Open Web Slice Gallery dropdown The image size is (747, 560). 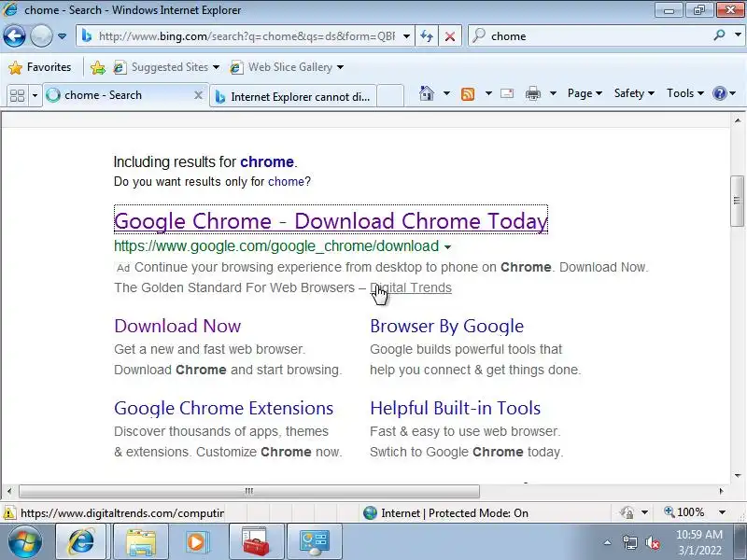click(x=287, y=67)
